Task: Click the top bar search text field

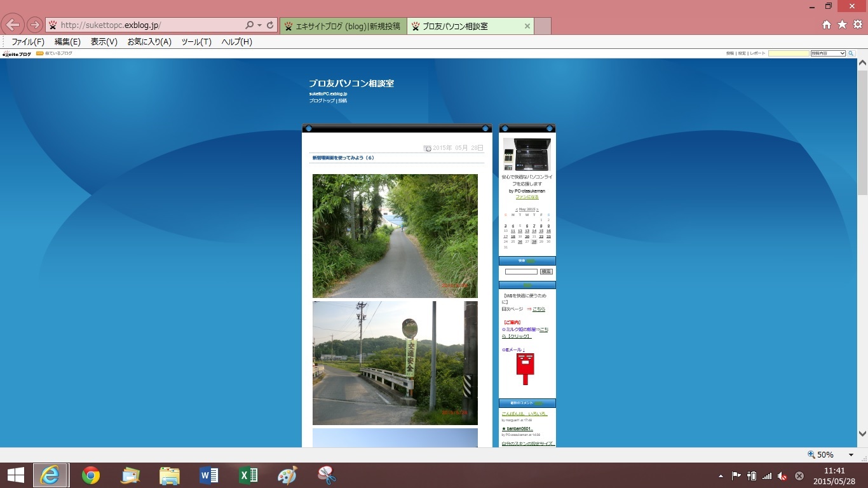Action: coord(789,53)
